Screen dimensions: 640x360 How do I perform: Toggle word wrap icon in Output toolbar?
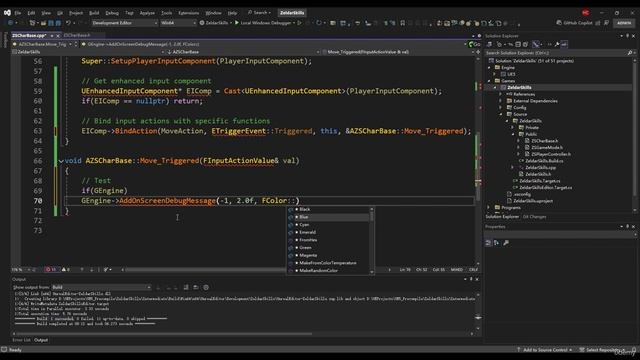point(196,287)
